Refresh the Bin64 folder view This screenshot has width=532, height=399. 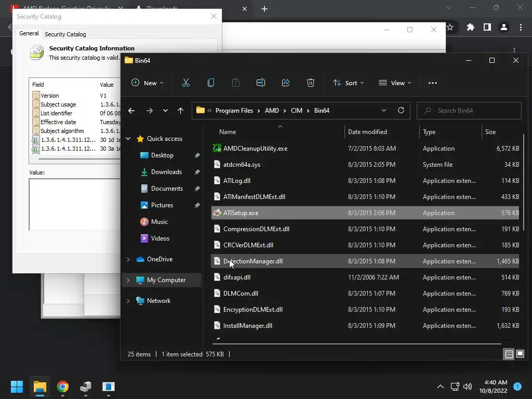(401, 110)
